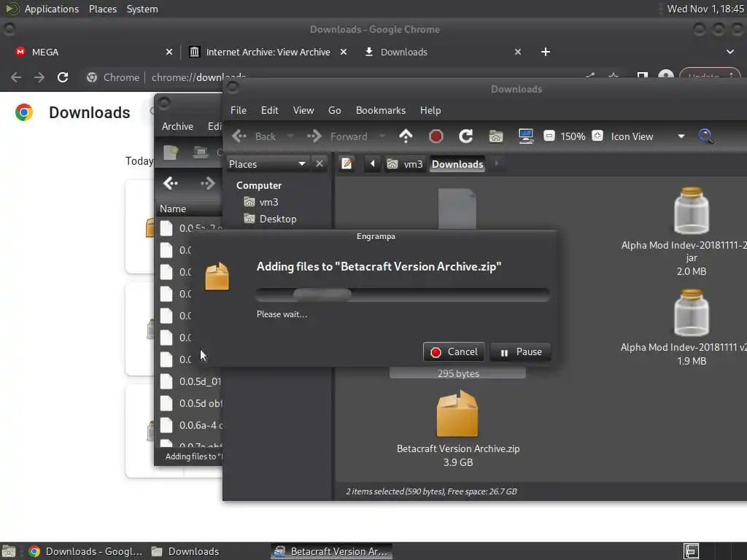The width and height of the screenshot is (747, 560).
Task: Click the Back button in file manager
Action: 255,136
